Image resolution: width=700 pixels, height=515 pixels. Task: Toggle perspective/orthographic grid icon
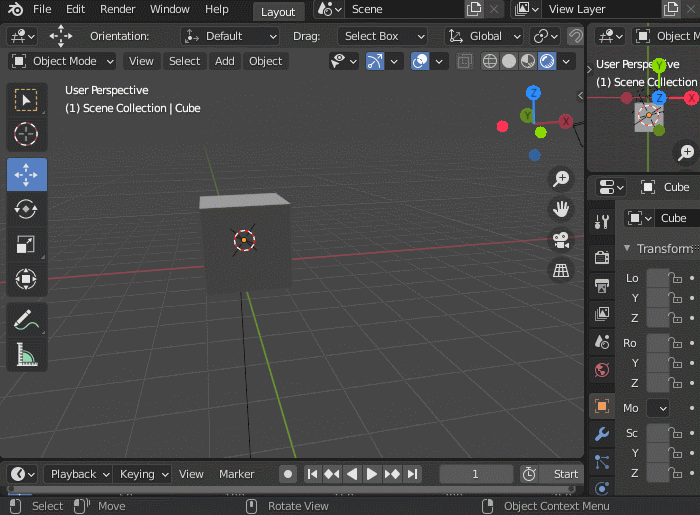point(561,271)
